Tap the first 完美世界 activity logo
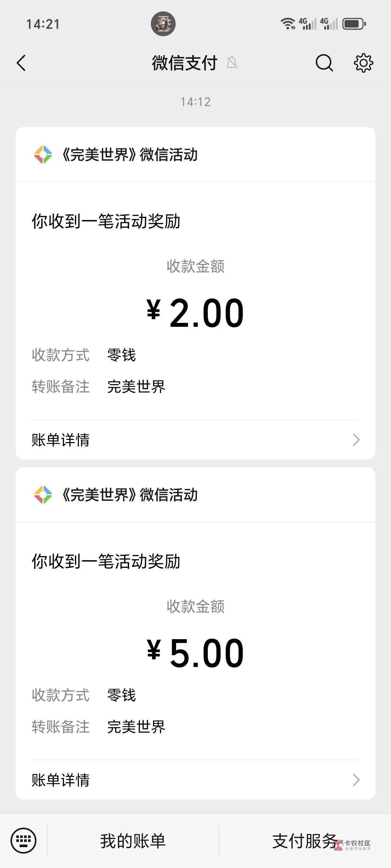This screenshot has width=391, height=868. pos(43,155)
